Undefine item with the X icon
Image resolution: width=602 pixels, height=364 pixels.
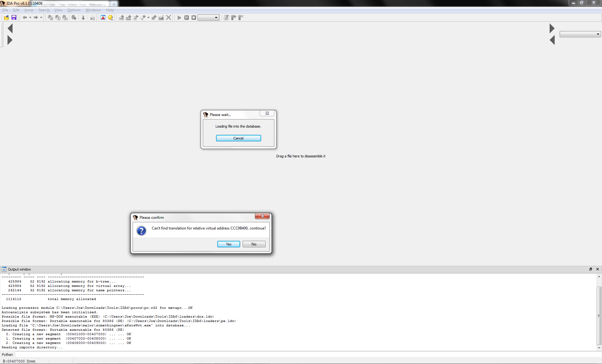[x=169, y=18]
